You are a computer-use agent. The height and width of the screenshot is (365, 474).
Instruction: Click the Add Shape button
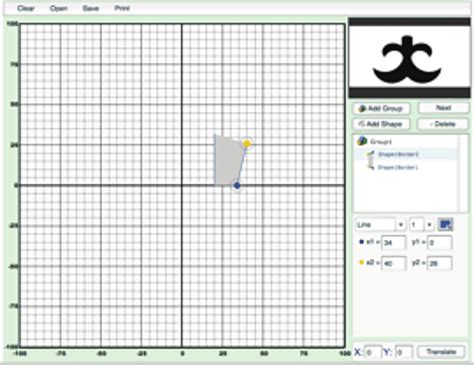pos(381,124)
